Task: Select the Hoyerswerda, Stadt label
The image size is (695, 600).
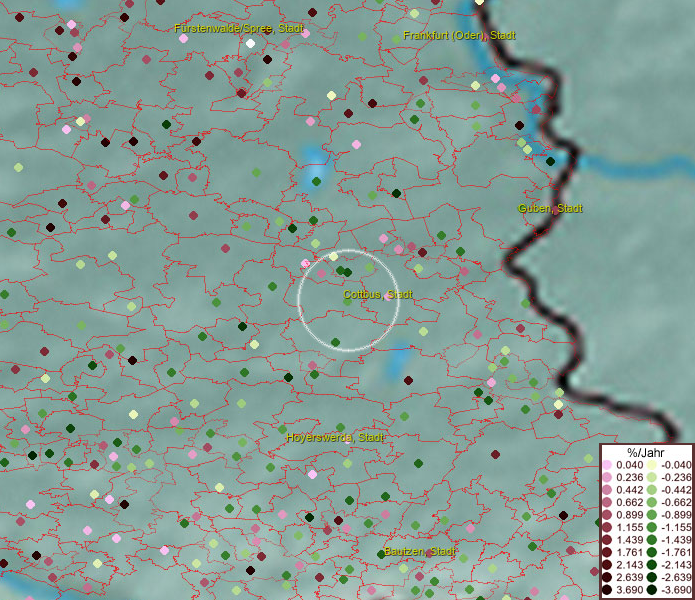Action: click(334, 438)
